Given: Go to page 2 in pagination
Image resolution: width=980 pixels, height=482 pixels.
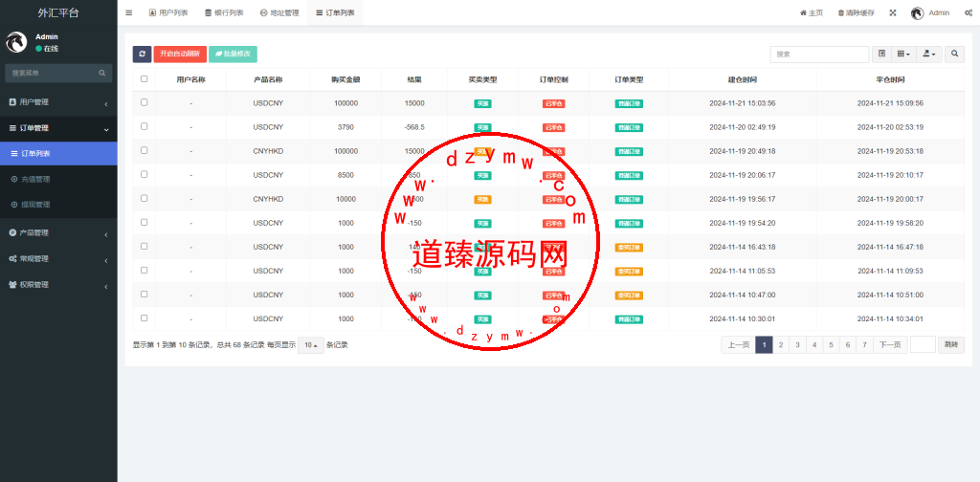Looking at the screenshot, I should pos(781,344).
